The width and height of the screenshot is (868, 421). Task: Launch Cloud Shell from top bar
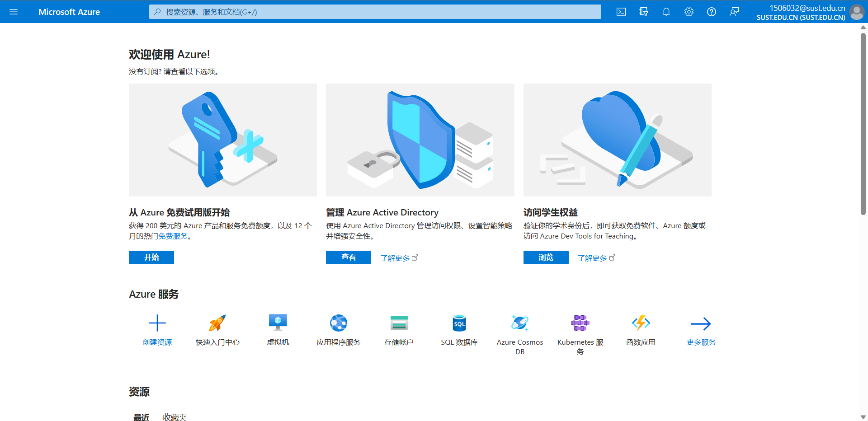coord(621,12)
